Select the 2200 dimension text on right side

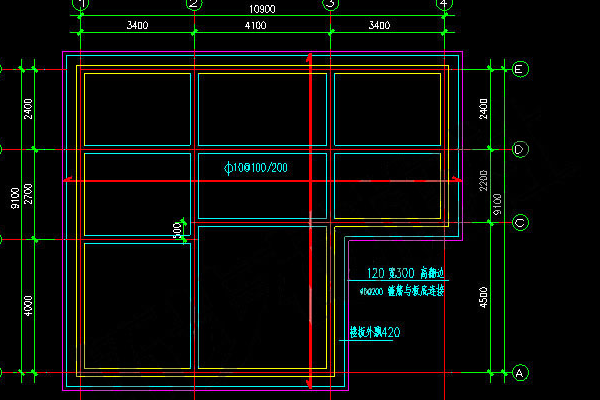point(483,181)
